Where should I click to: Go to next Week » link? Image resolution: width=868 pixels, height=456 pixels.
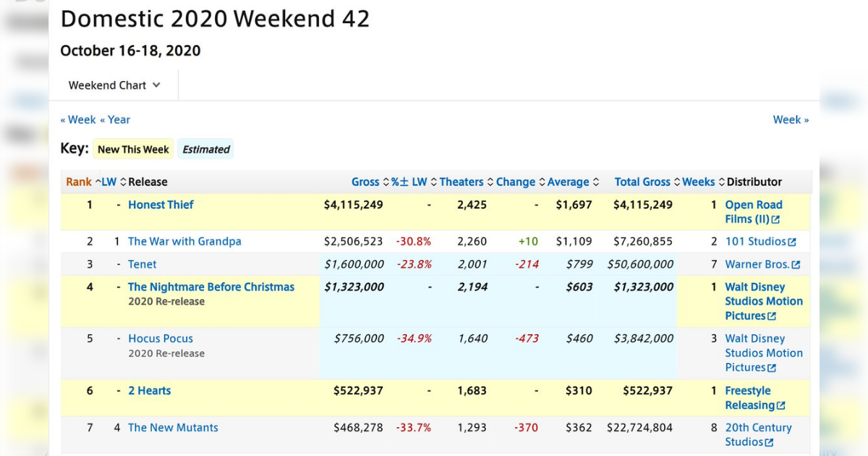click(x=791, y=120)
